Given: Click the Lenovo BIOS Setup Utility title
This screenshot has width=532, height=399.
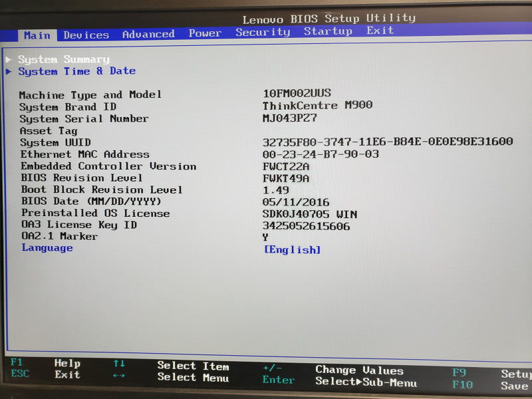Looking at the screenshot, I should (x=329, y=19).
